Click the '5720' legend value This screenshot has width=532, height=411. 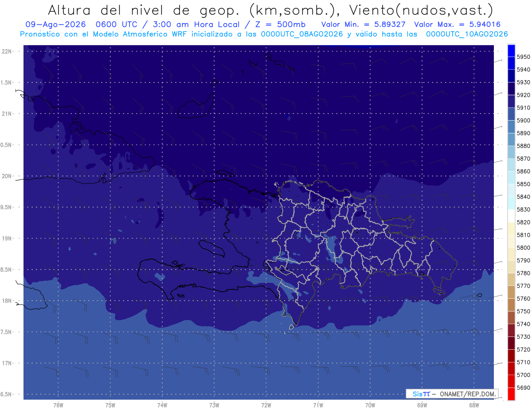tap(524, 349)
